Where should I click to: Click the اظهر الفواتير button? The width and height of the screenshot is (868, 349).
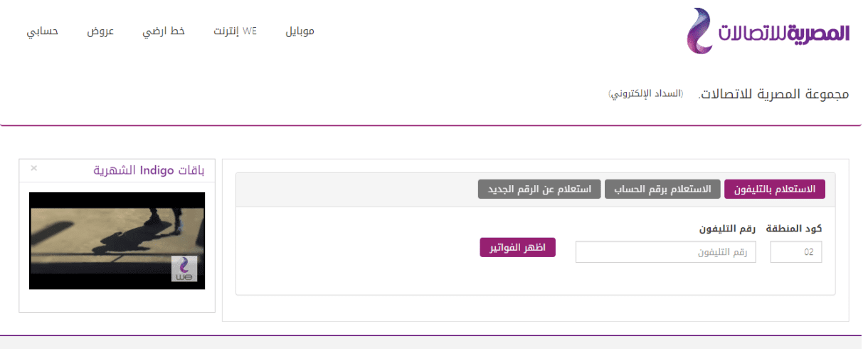(518, 247)
